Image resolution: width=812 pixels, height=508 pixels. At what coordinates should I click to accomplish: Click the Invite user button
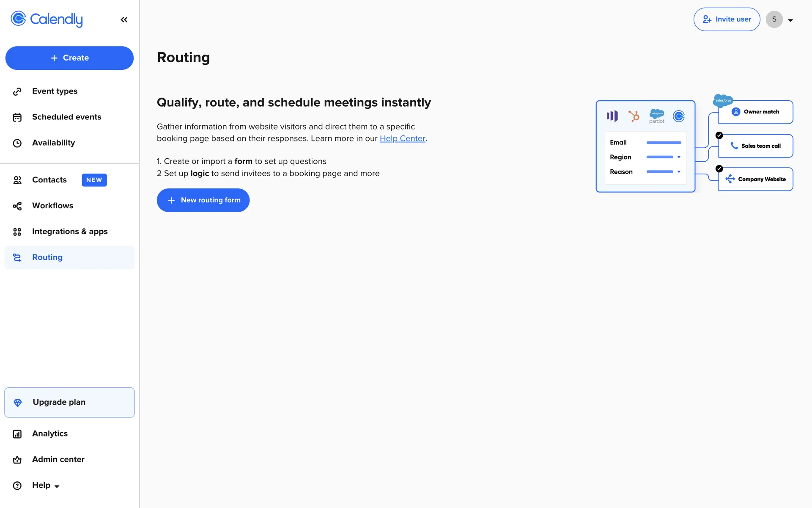pos(727,19)
